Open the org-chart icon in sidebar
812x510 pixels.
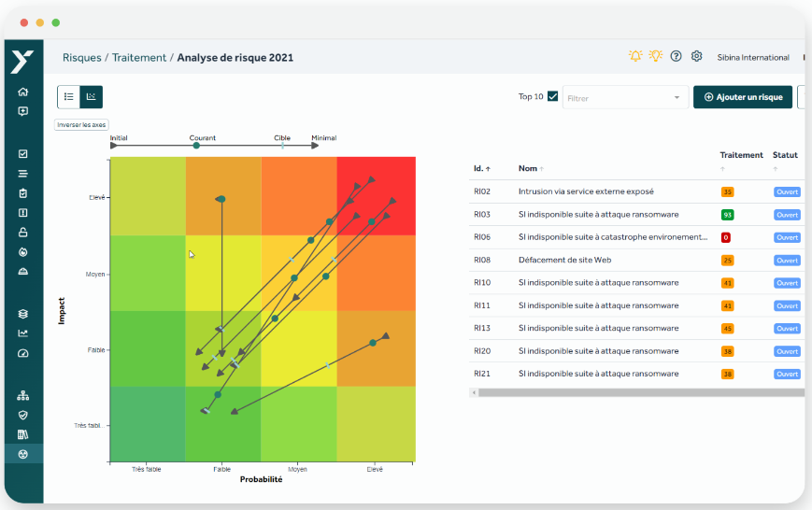click(22, 395)
